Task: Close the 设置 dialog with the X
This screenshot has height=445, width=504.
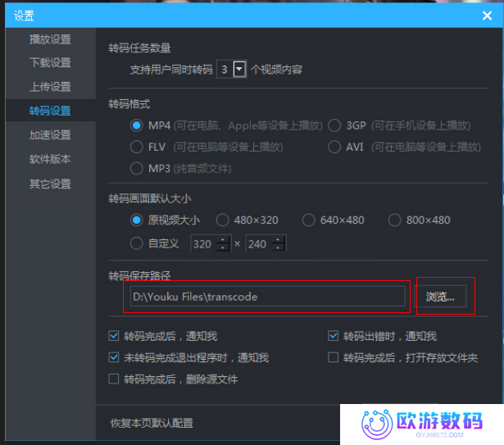Action: pos(487,16)
